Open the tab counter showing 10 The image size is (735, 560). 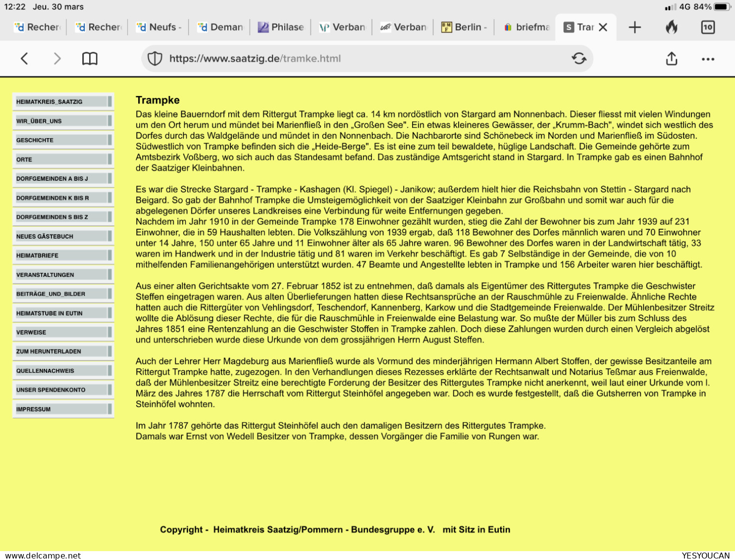708,27
